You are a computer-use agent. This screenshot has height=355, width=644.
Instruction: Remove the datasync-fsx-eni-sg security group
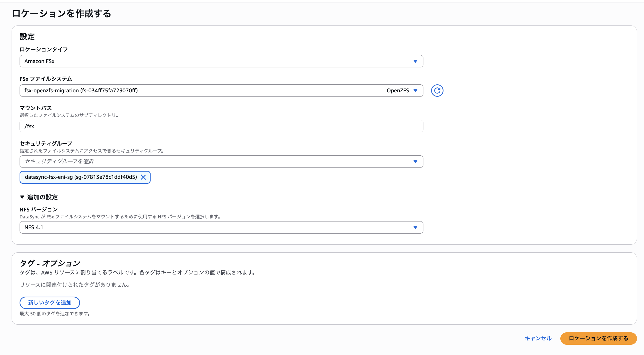[144, 177]
